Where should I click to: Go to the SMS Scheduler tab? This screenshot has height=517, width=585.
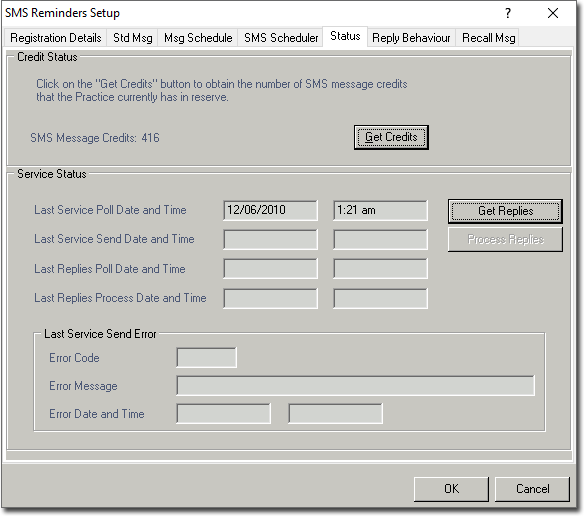(x=281, y=38)
